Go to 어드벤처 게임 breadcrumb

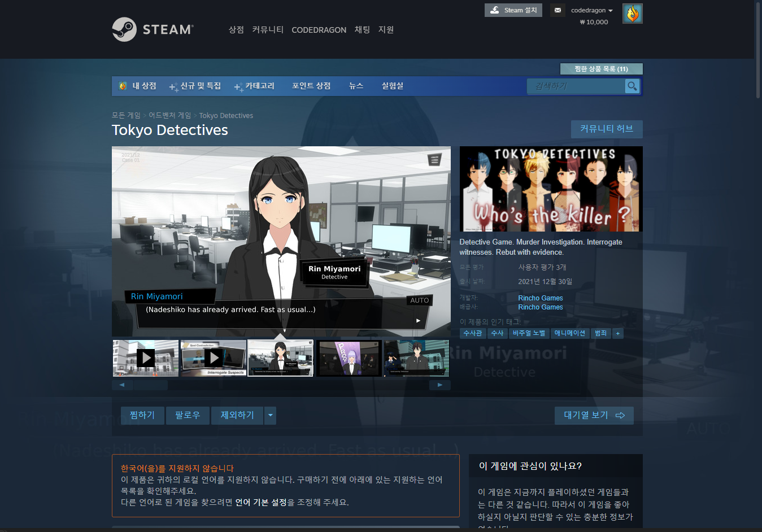coord(170,115)
